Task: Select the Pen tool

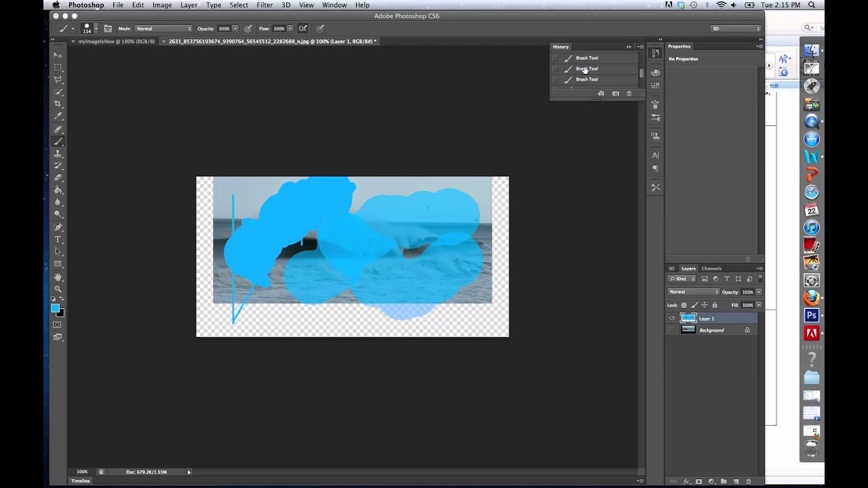Action: click(58, 227)
